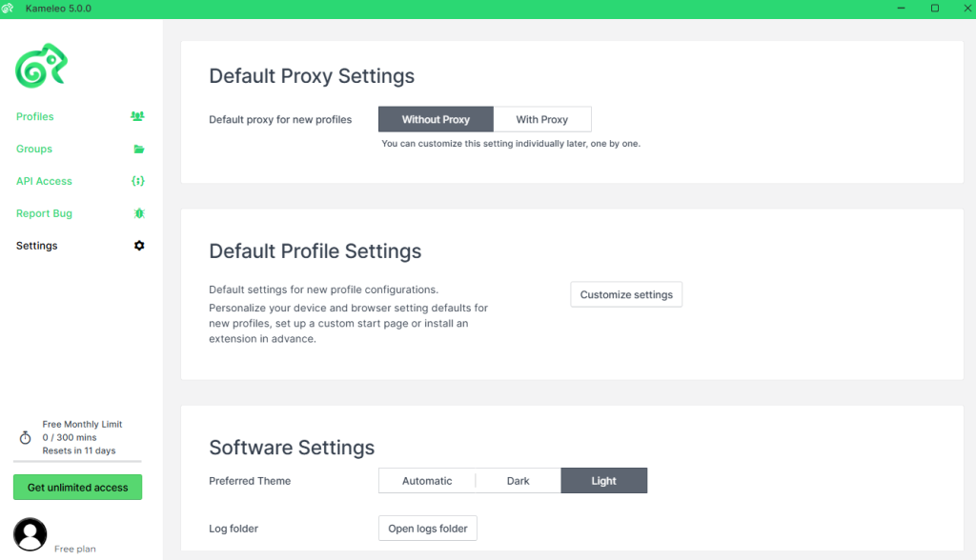This screenshot has height=560, width=976.
Task: Click the '0 / 300 mins' usage text
Action: [x=70, y=437]
